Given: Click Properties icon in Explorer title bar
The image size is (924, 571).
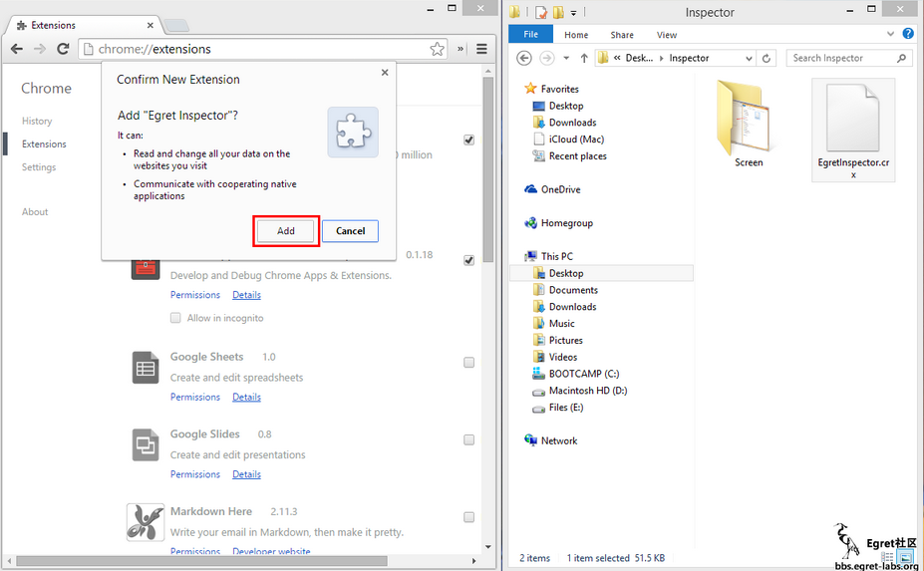Looking at the screenshot, I should [x=541, y=12].
